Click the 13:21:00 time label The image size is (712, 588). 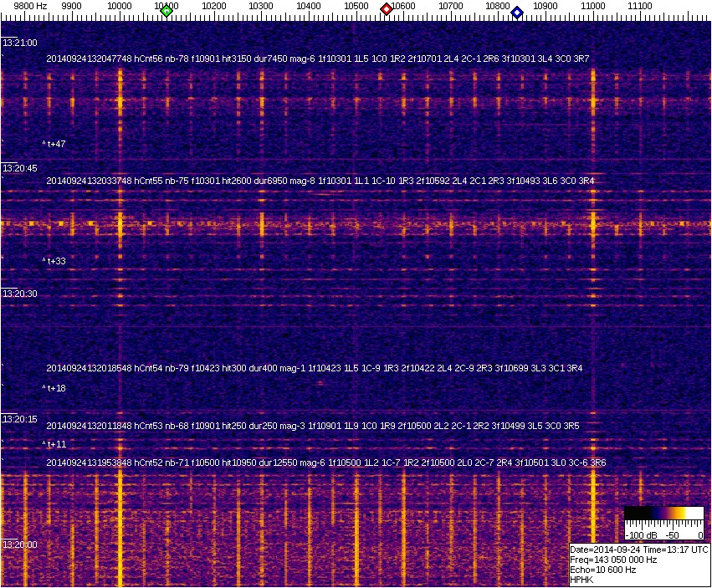19,43
